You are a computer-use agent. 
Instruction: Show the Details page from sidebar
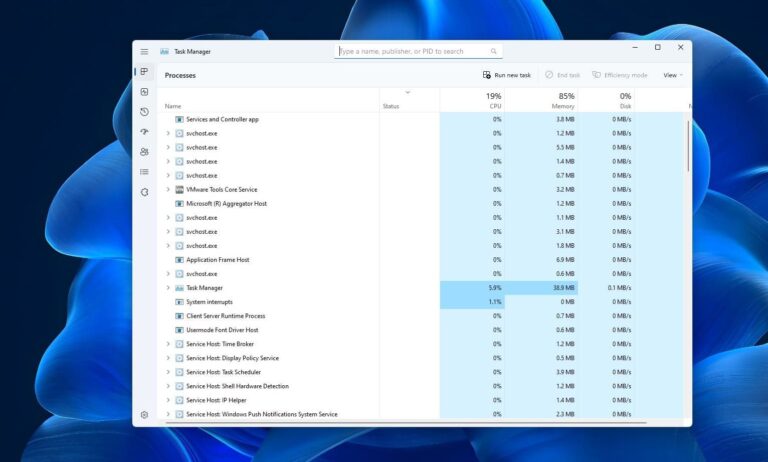144,172
